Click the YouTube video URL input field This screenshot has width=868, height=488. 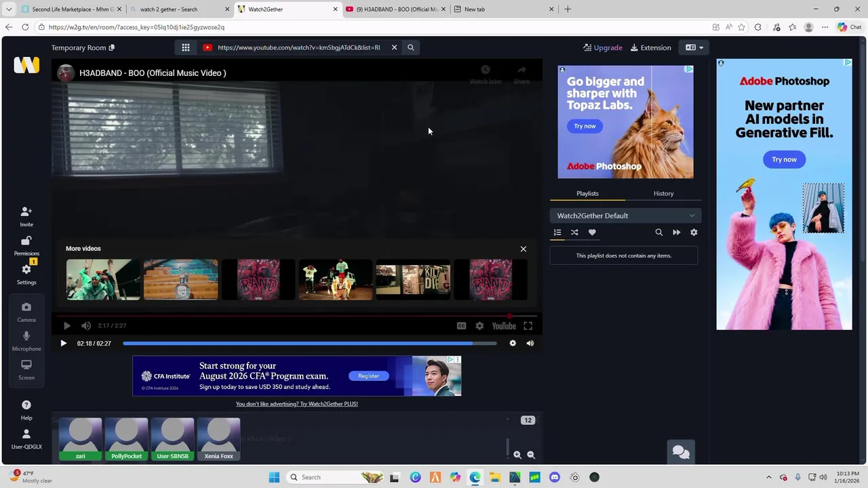coord(298,47)
